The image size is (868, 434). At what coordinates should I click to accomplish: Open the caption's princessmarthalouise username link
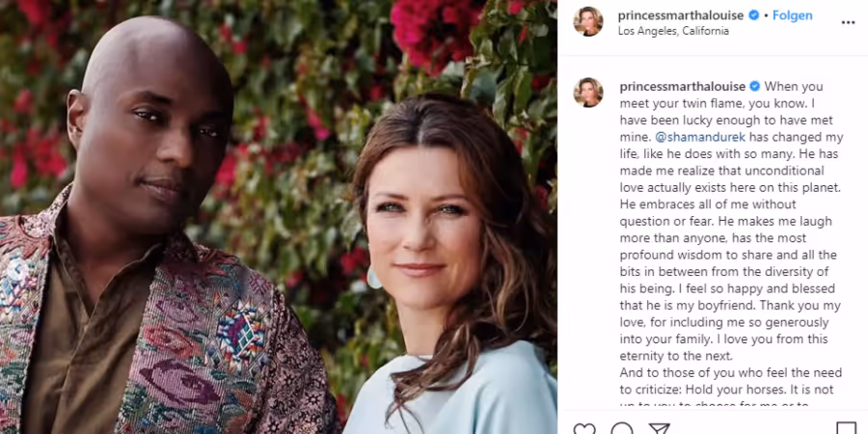tap(683, 87)
